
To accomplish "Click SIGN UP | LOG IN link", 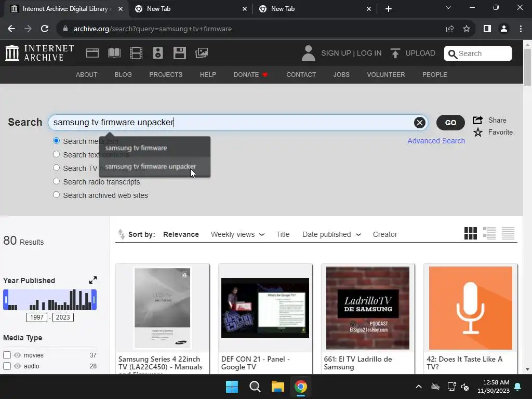I will point(351,54).
